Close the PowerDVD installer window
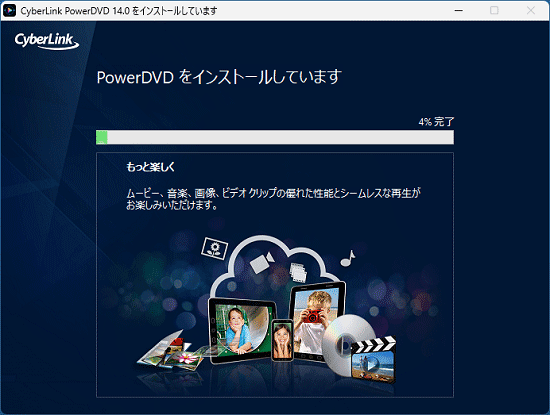This screenshot has width=550, height=415. [x=531, y=11]
